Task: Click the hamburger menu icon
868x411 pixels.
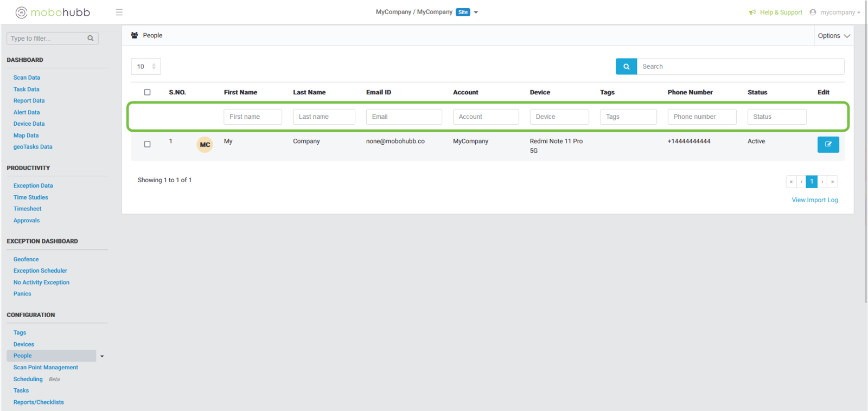Action: pos(119,12)
